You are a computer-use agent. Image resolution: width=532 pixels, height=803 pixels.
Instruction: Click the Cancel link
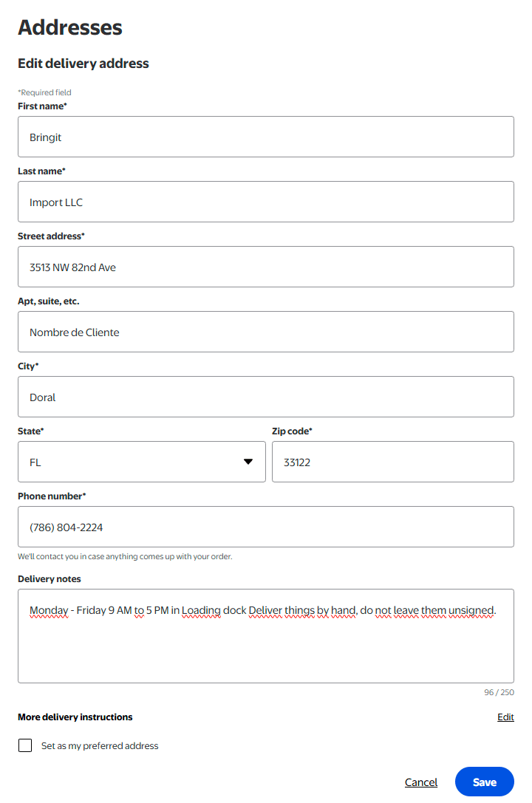tap(421, 782)
